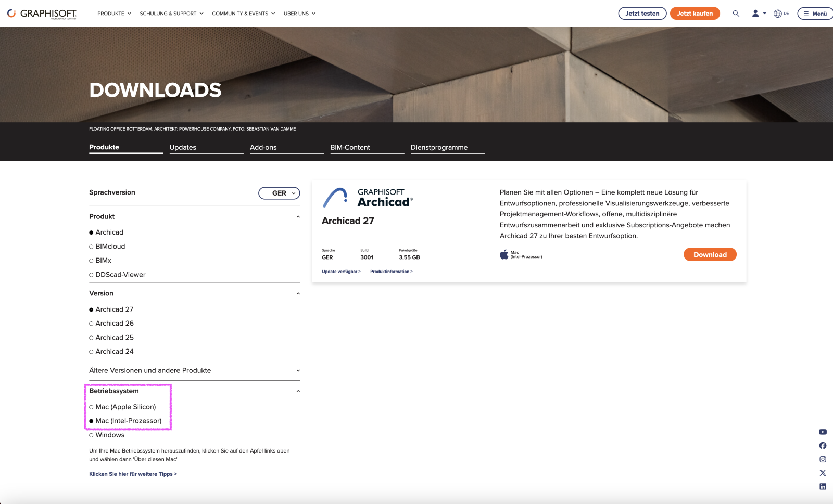This screenshot has width=833, height=504.
Task: Click the Graphisoft logo
Action: pyautogui.click(x=42, y=14)
